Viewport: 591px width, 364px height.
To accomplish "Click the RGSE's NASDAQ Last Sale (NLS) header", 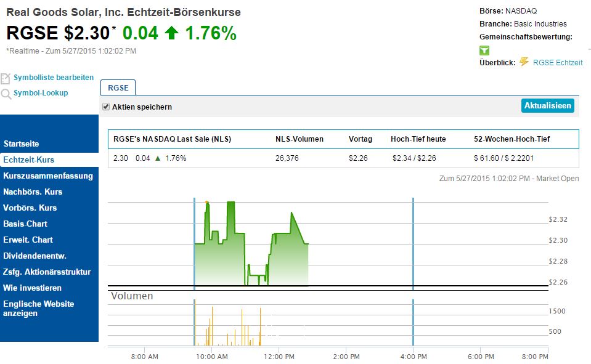I will [173, 139].
